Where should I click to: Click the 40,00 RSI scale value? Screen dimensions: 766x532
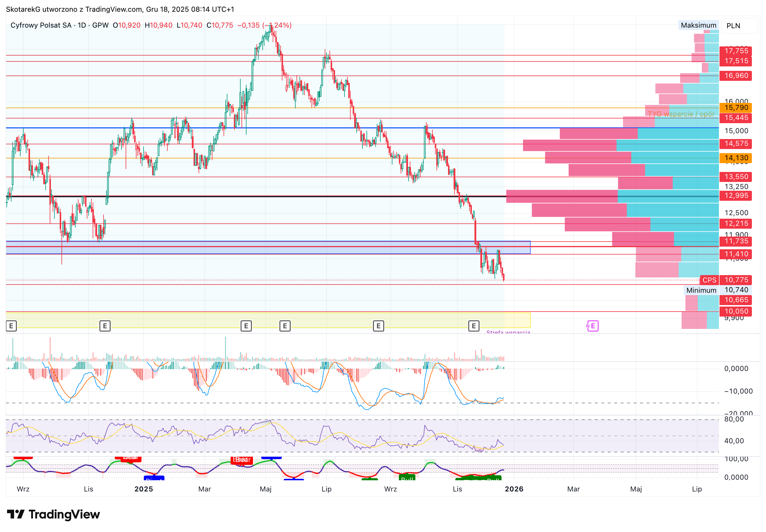(x=734, y=441)
